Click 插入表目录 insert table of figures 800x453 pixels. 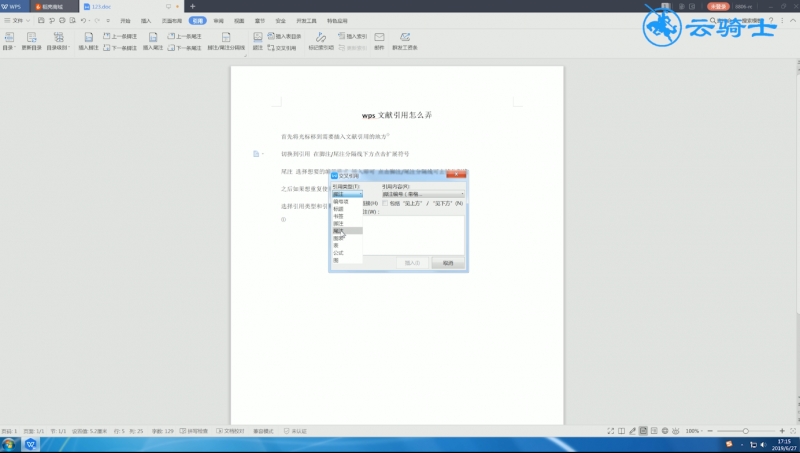284,36
